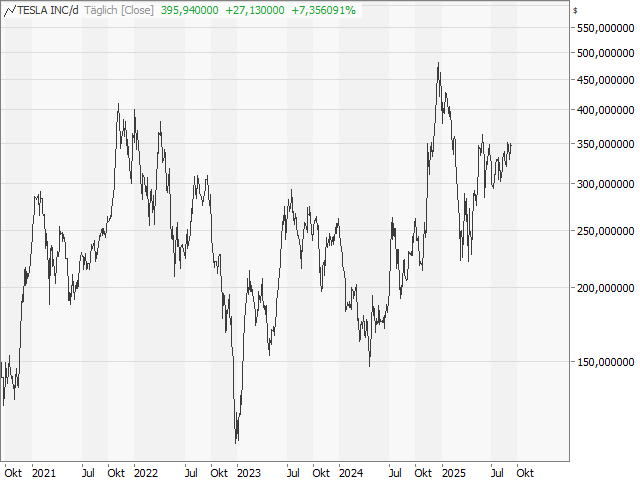Click the Täglich [Close] interval label

point(119,11)
